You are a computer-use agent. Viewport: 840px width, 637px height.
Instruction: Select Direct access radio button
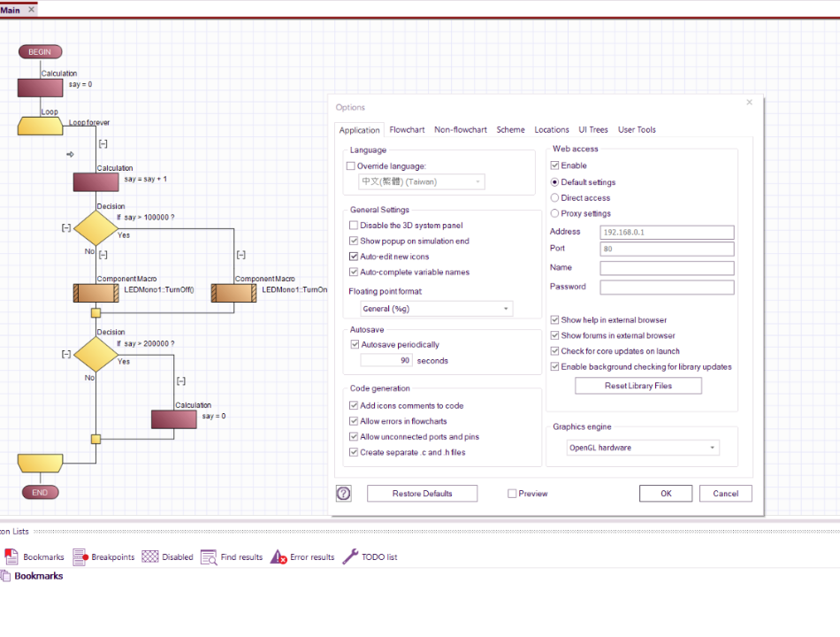[554, 198]
